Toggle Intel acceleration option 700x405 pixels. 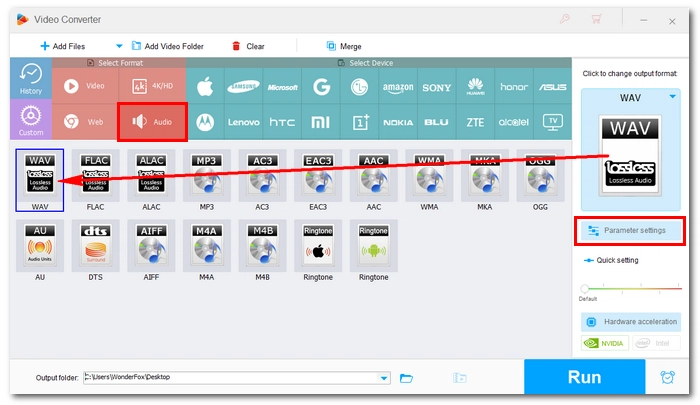pos(656,343)
